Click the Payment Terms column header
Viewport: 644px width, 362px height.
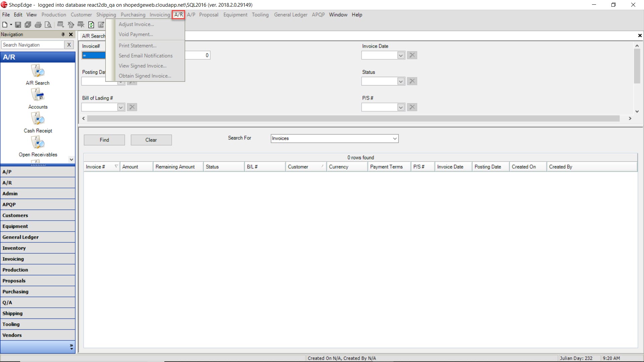coord(389,167)
